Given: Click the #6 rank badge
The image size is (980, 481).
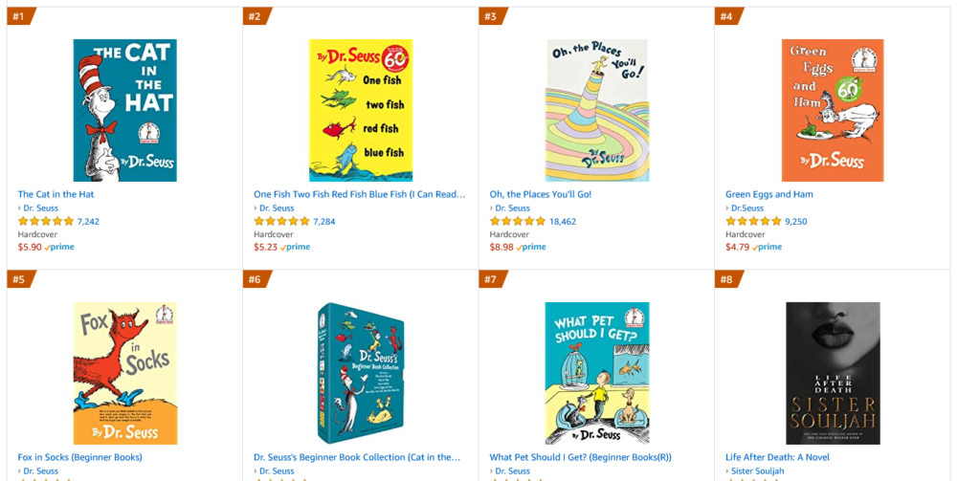Looking at the screenshot, I should [256, 279].
